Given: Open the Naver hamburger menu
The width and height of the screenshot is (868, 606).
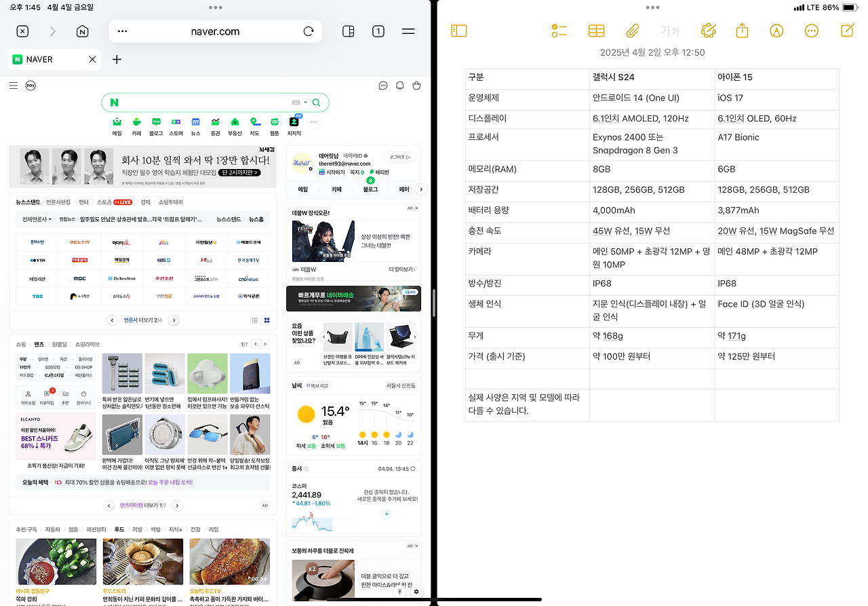Looking at the screenshot, I should click(14, 86).
